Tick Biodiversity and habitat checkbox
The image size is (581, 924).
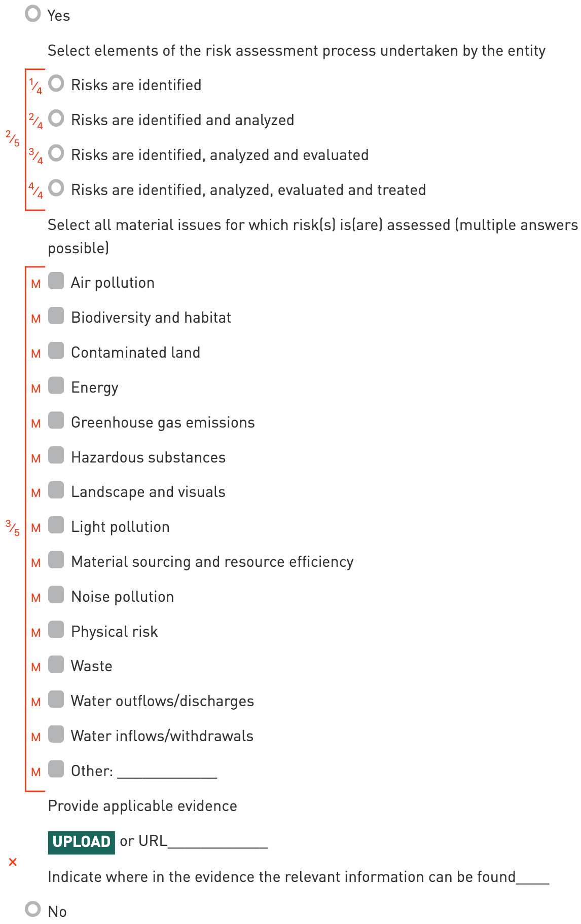56,316
